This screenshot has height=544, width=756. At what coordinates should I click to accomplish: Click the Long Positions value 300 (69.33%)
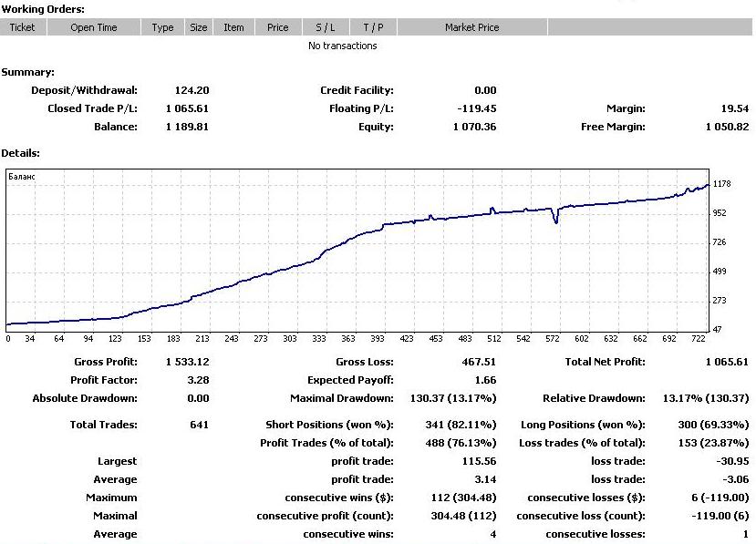[713, 425]
